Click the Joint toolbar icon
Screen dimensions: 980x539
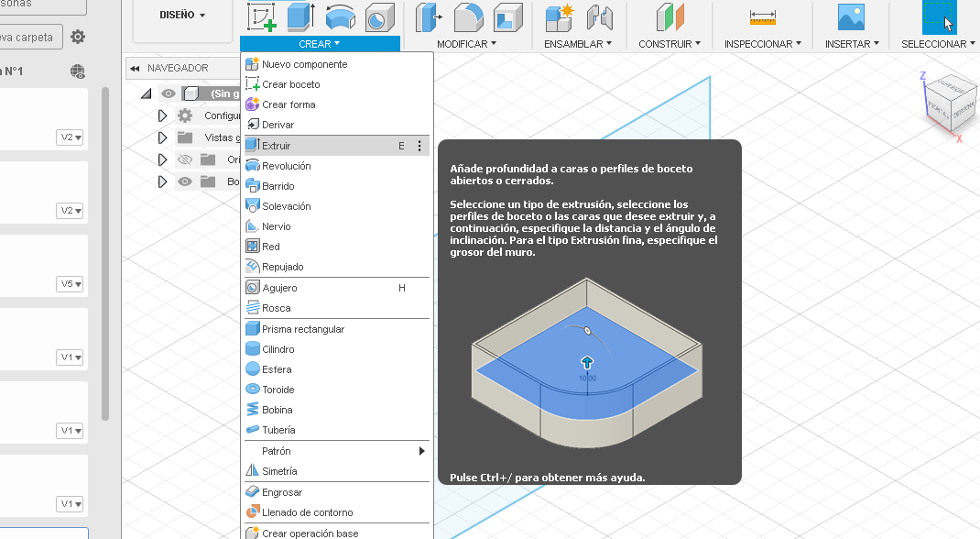(599, 16)
